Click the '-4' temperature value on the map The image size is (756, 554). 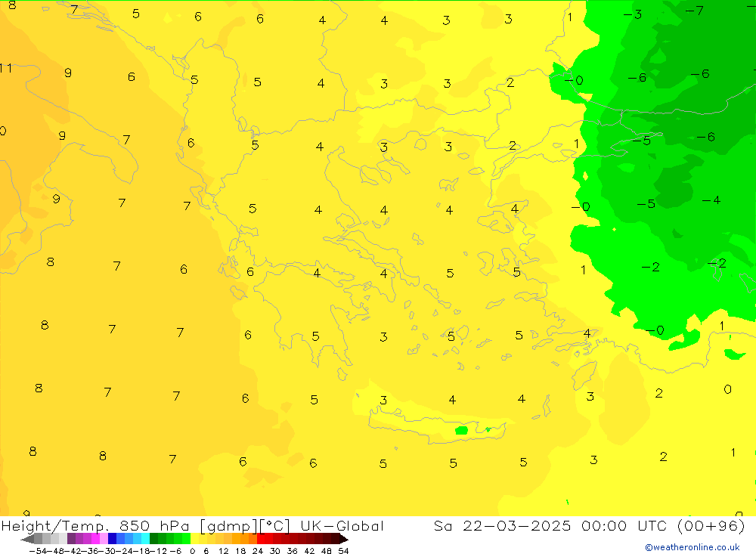coord(711,200)
